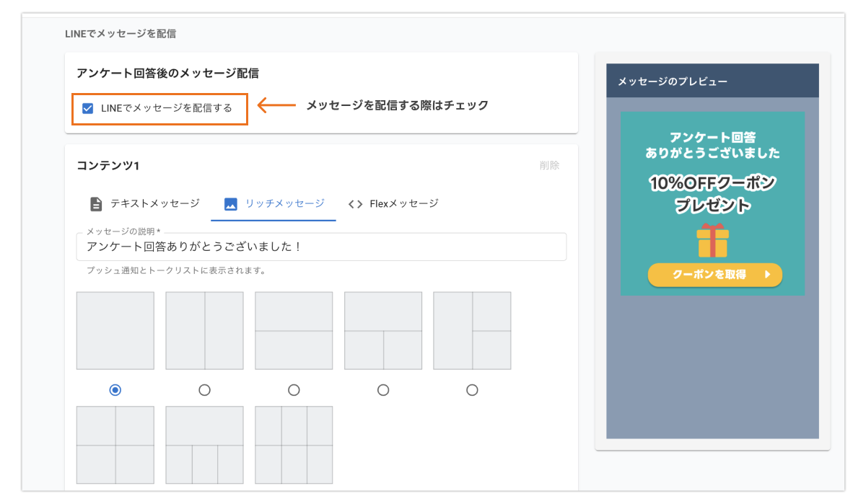Click the クーポンを取得 button in preview
Screen dimensions: 866x504
tap(715, 275)
